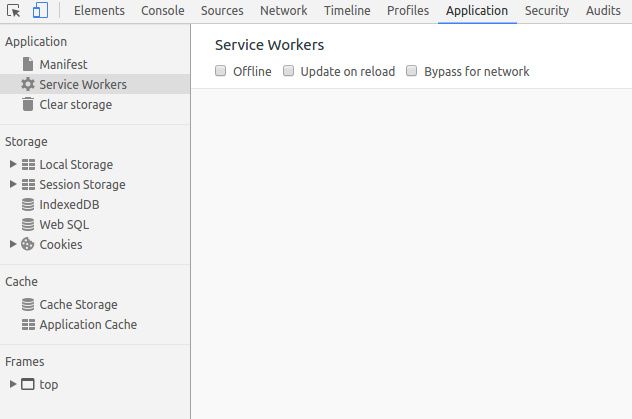
Task: Open the Security tab
Action: [x=547, y=11]
